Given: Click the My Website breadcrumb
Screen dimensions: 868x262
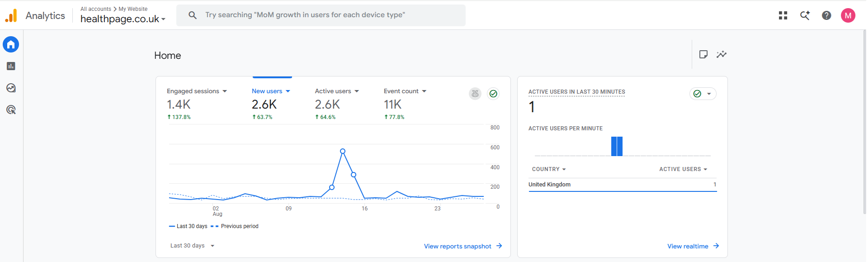Looking at the screenshot, I should click(133, 9).
